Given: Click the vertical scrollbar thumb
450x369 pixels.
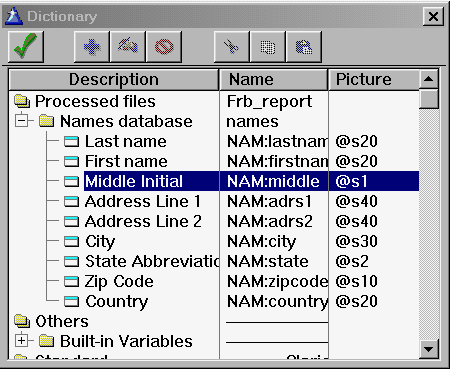Looking at the screenshot, I should coord(428,99).
